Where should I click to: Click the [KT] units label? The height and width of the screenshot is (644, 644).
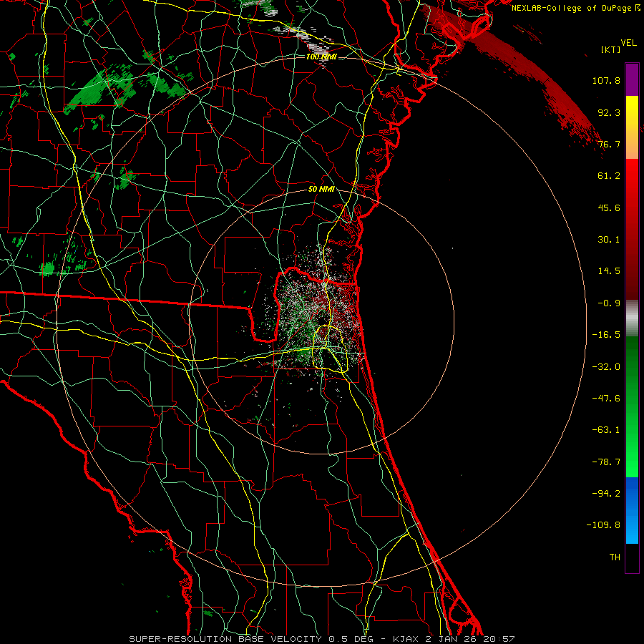pyautogui.click(x=611, y=49)
